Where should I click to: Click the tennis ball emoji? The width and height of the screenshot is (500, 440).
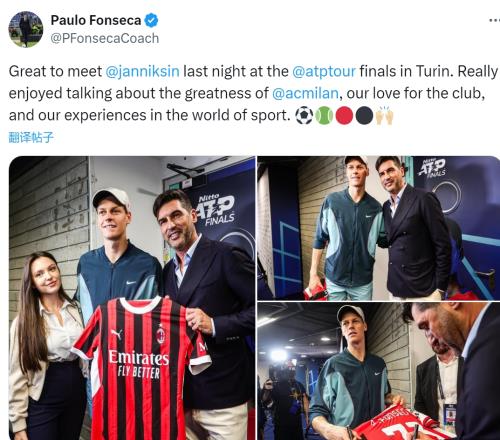tap(324, 115)
